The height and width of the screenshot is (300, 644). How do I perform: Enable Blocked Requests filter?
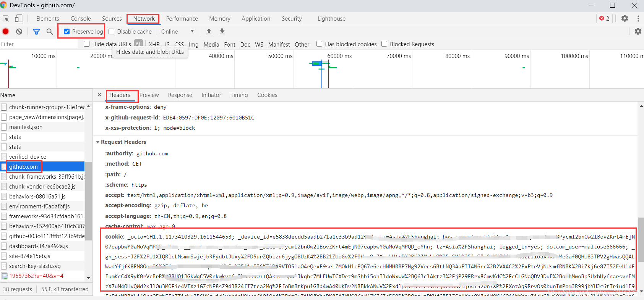click(384, 44)
